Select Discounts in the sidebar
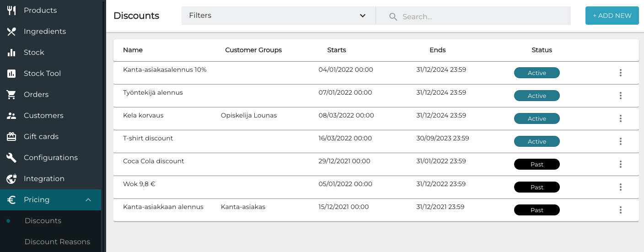This screenshot has width=644, height=252. (x=43, y=221)
